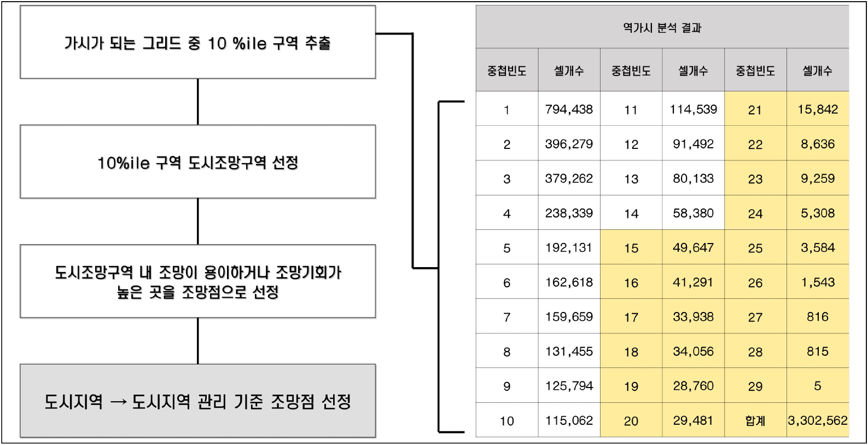The height and width of the screenshot is (445, 868).
Task: Click the '도시조망구역 내 조망이 용이하거나' flowchart box
Action: coord(197,281)
